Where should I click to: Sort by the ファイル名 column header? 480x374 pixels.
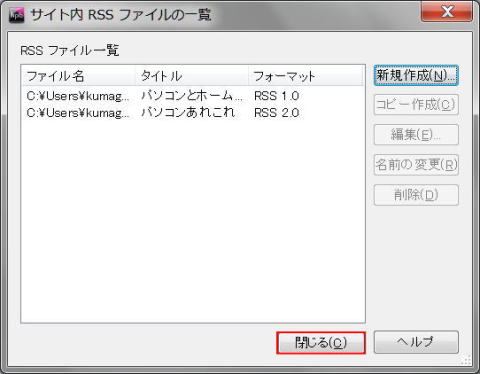79,76
